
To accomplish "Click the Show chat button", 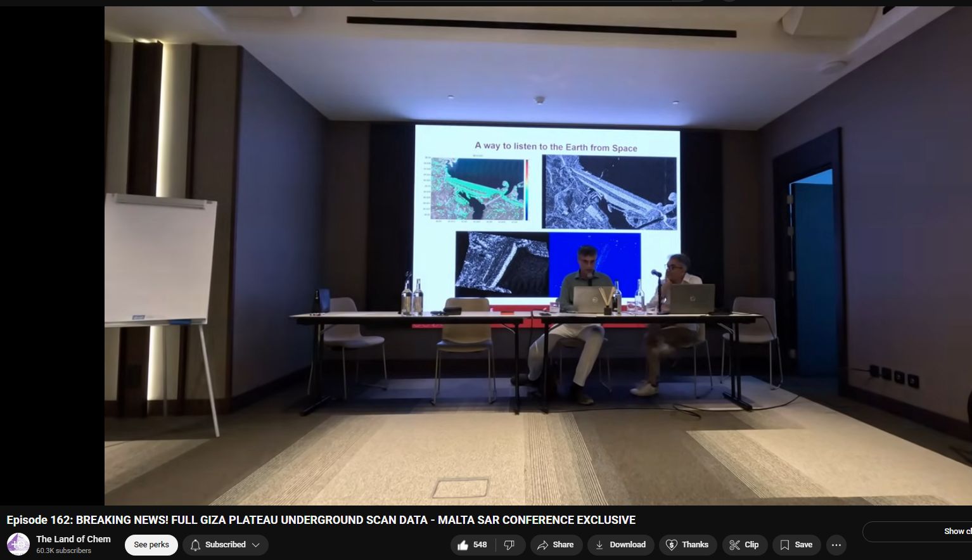I will click(x=919, y=531).
